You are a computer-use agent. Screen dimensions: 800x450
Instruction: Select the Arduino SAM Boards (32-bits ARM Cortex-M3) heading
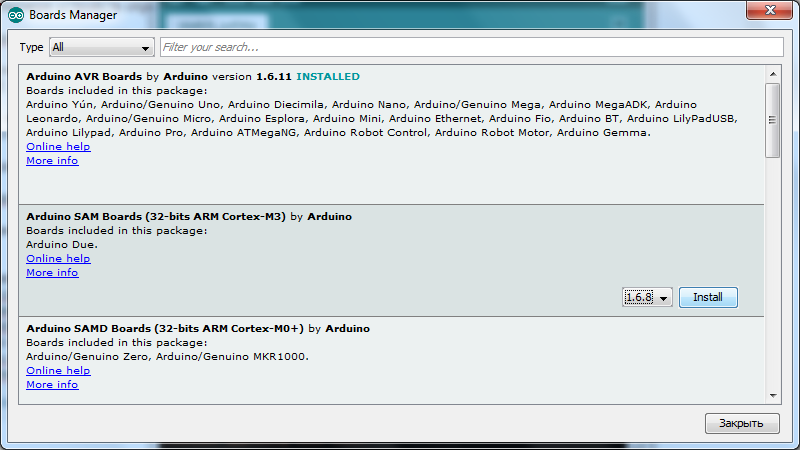(156, 216)
